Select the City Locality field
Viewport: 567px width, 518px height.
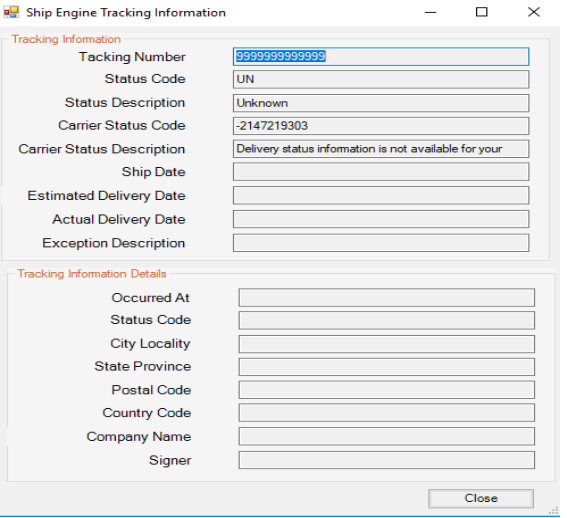tap(387, 344)
